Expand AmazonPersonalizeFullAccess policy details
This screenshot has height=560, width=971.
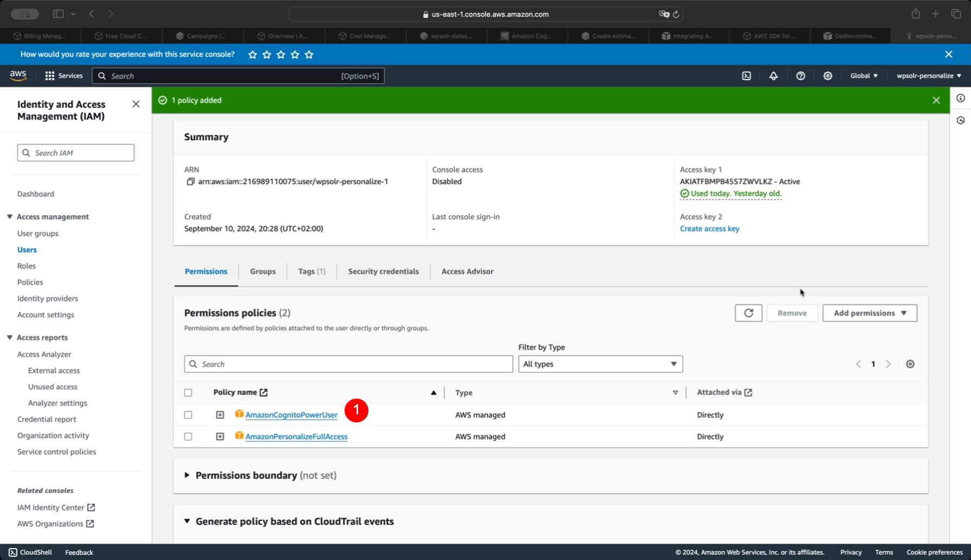pos(220,437)
